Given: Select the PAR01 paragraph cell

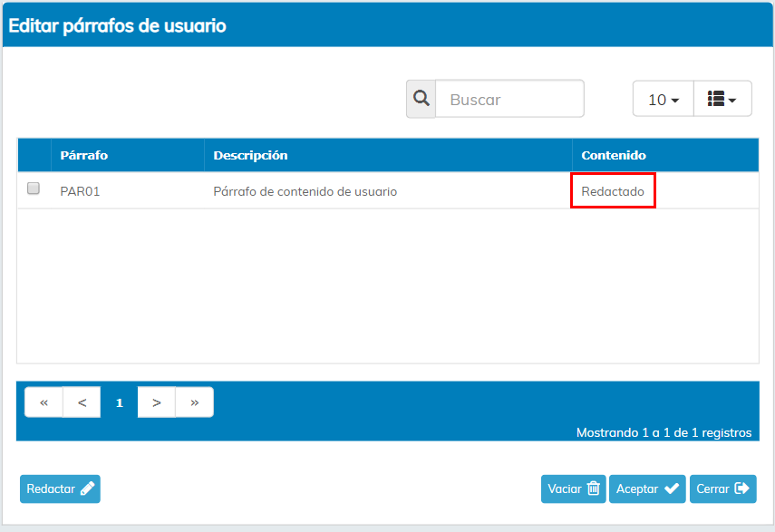Looking at the screenshot, I should pyautogui.click(x=80, y=191).
